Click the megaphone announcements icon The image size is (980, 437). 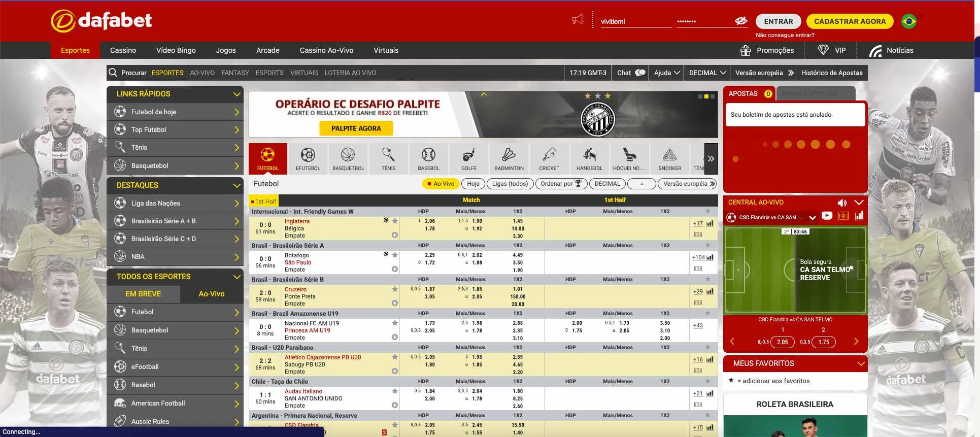(x=578, y=20)
